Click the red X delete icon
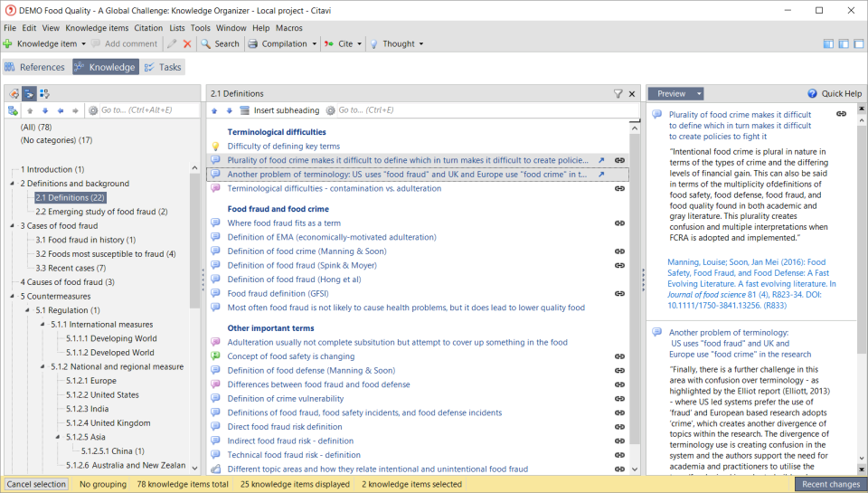The height and width of the screenshot is (493, 868). coord(187,43)
